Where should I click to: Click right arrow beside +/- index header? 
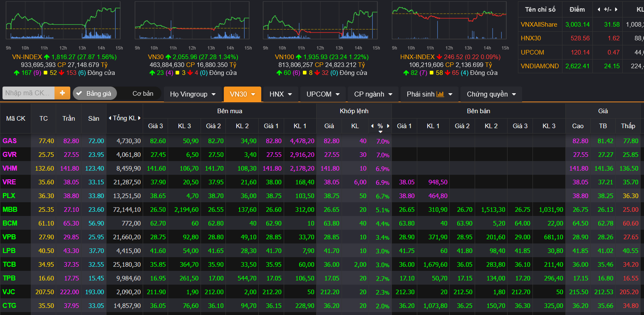tap(616, 9)
